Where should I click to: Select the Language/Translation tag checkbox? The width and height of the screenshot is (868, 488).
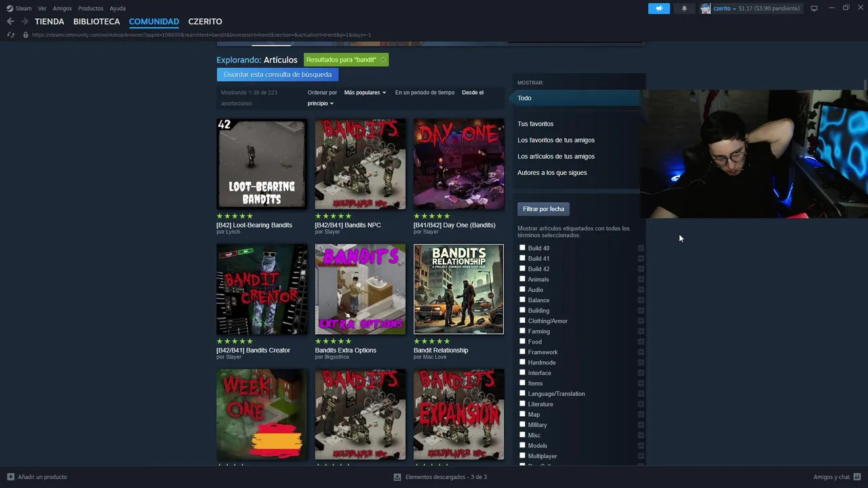point(522,393)
